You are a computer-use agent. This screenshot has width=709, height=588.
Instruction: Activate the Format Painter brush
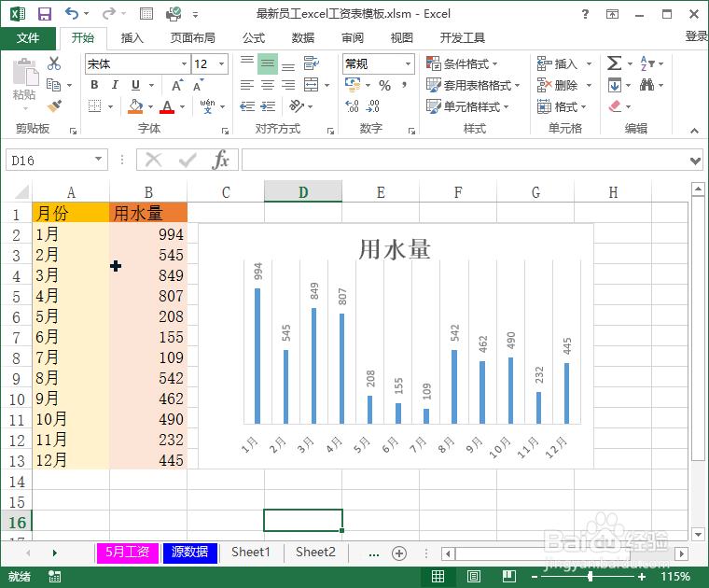[54, 106]
